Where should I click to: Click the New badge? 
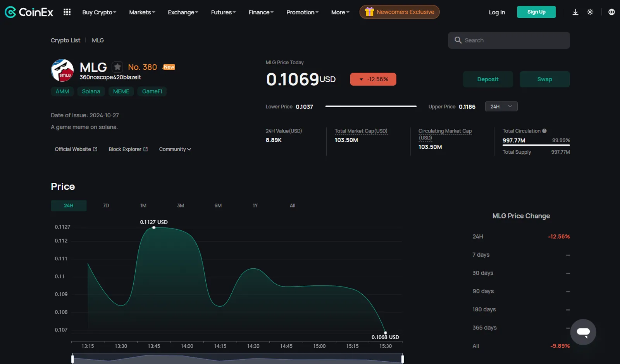tap(169, 67)
